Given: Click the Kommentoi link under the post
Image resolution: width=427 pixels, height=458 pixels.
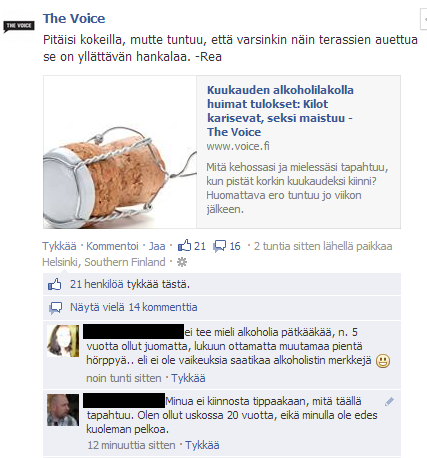Looking at the screenshot, I should (112, 246).
